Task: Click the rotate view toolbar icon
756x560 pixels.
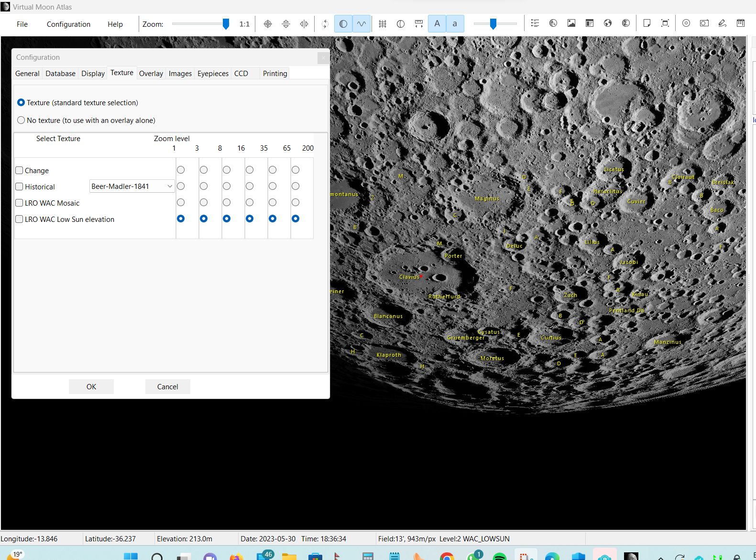Action: [x=325, y=24]
